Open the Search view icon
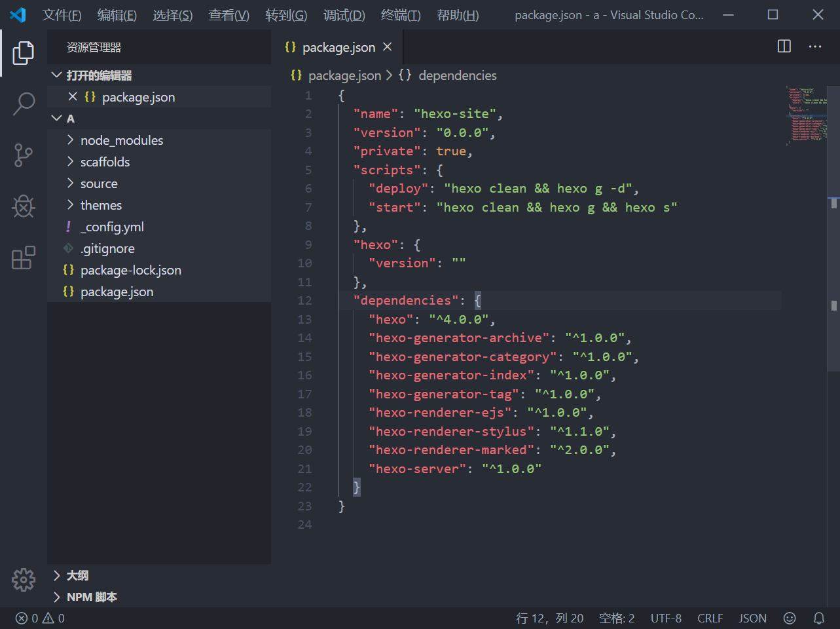The height and width of the screenshot is (629, 840). 24,104
